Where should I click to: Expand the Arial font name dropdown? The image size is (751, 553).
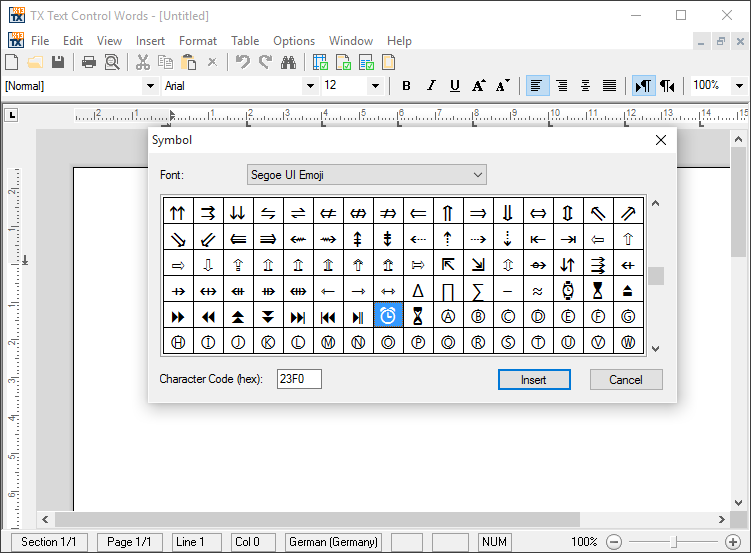pos(310,86)
